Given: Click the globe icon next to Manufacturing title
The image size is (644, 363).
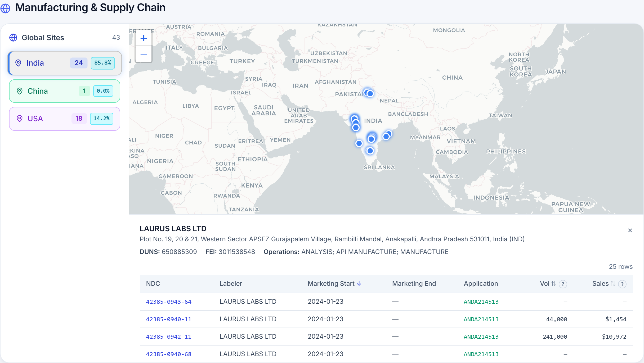Looking at the screenshot, I should point(5,8).
